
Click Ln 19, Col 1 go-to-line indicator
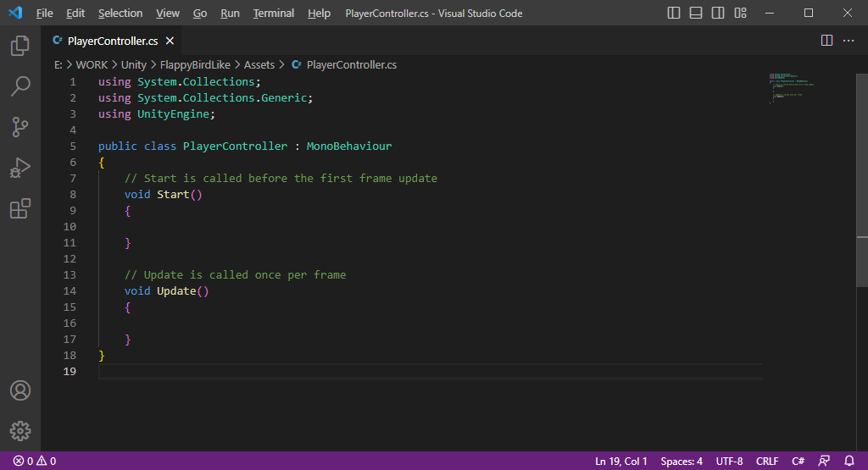click(x=620, y=461)
